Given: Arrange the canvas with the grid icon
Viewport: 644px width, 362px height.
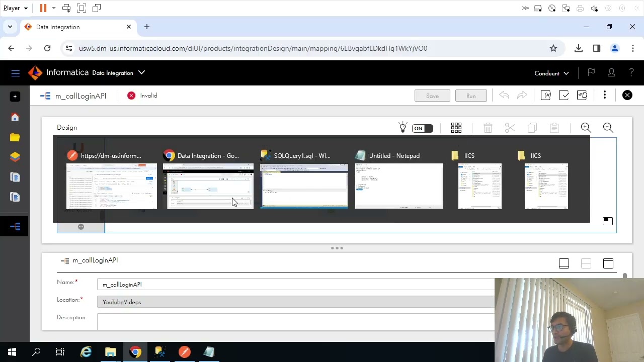Looking at the screenshot, I should [456, 128].
